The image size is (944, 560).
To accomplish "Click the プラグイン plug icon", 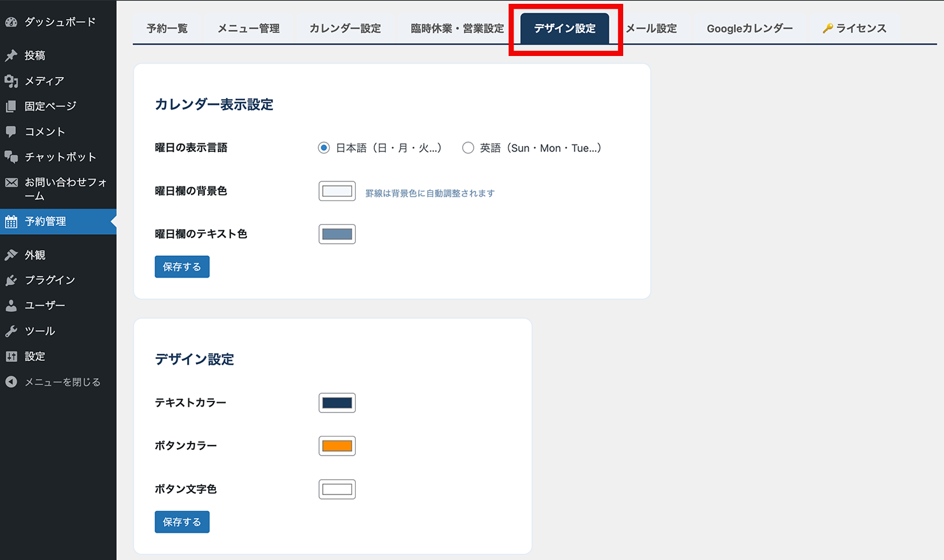I will click(x=11, y=280).
